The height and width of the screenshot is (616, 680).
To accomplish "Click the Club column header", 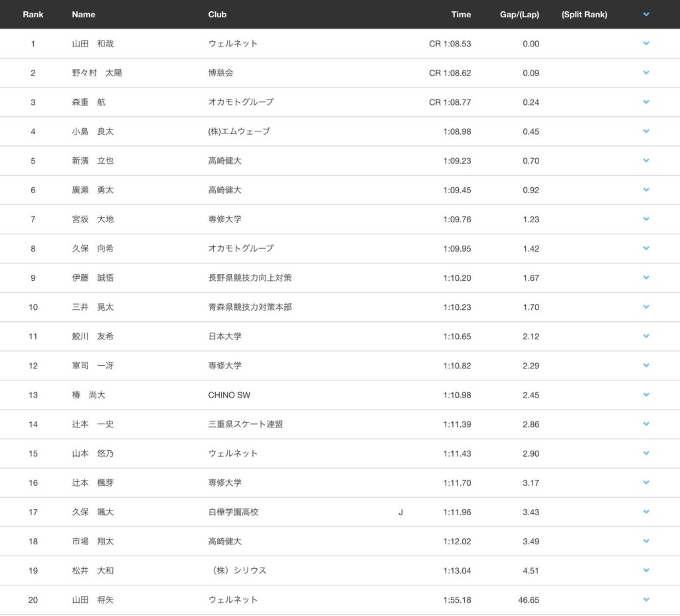I will pos(217,15).
